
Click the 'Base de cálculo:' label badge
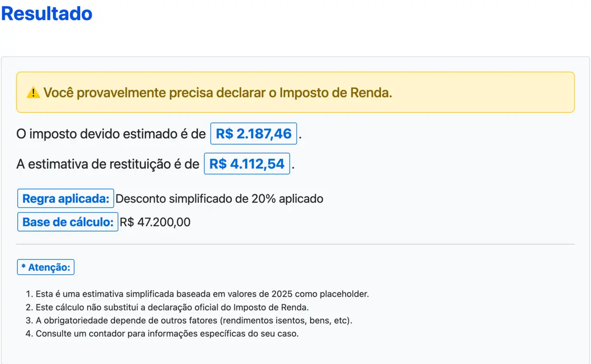[x=68, y=222]
